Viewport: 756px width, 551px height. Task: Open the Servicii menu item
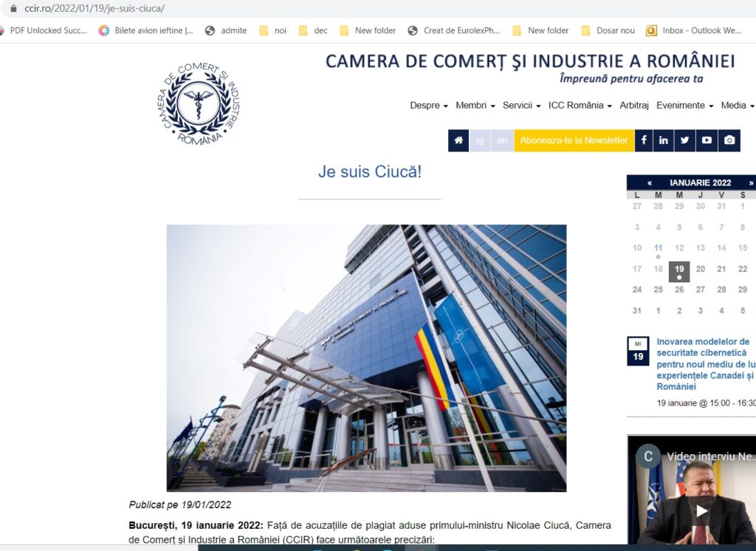pos(521,106)
